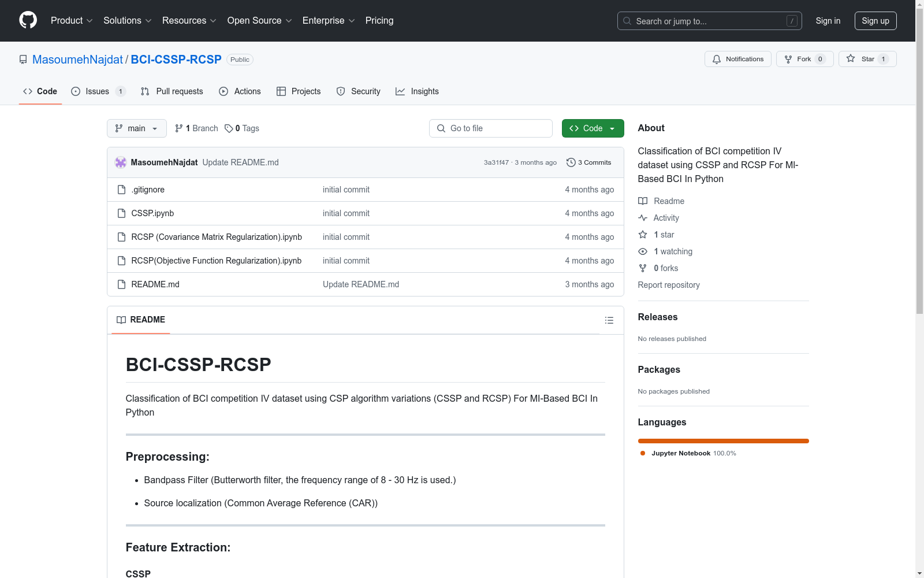Click Report repository
This screenshot has width=924, height=578.
point(669,285)
